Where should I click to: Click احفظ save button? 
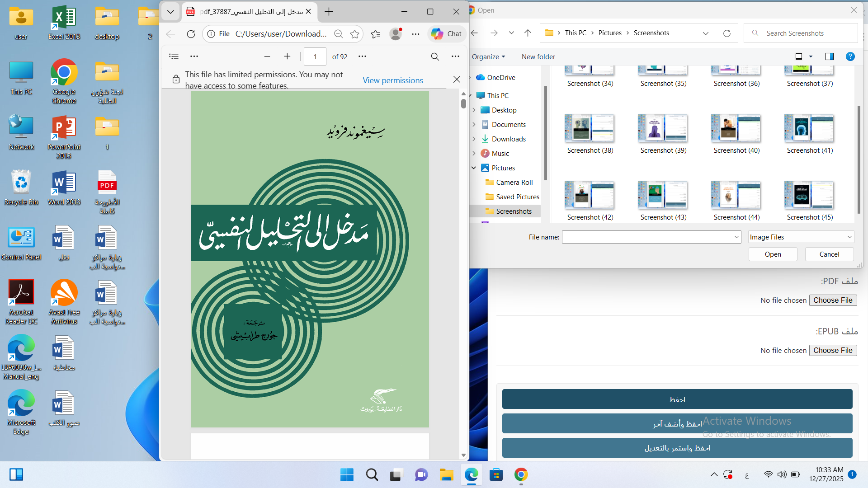click(677, 399)
